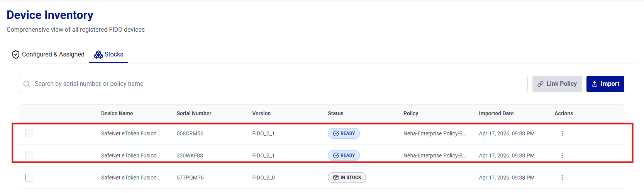Image resolution: width=644 pixels, height=193 pixels.
Task: Select checkbox for device 230WKF83
Action: 29,155
